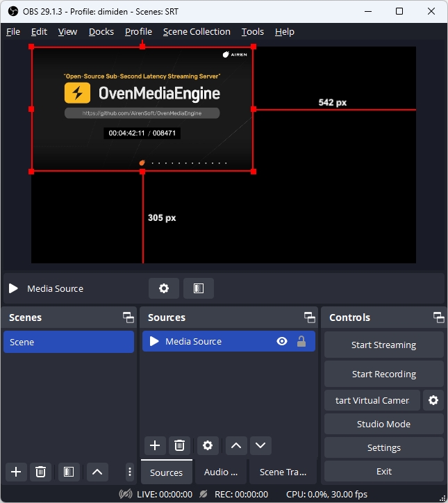The width and height of the screenshot is (448, 503).
Task: Move Media Source down in list
Action: click(260, 445)
